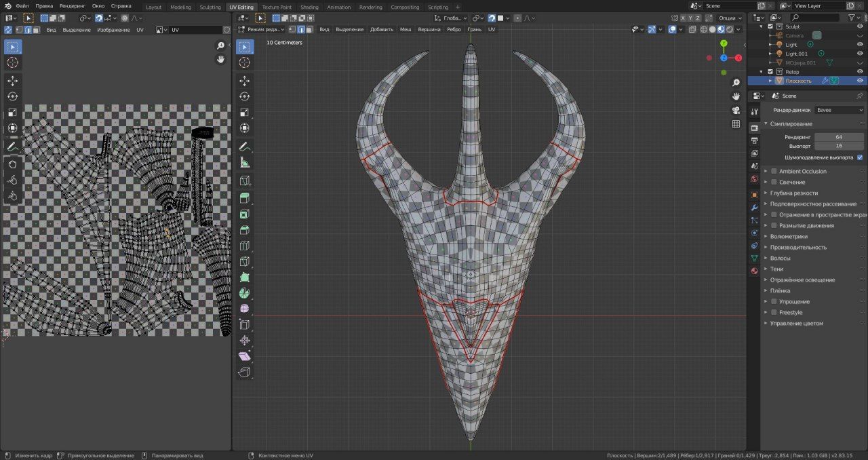Click the green Y axis gizmo handle

[724, 43]
